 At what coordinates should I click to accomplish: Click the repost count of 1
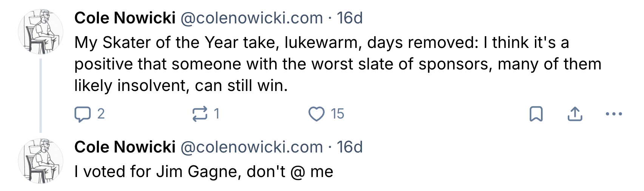(216, 114)
